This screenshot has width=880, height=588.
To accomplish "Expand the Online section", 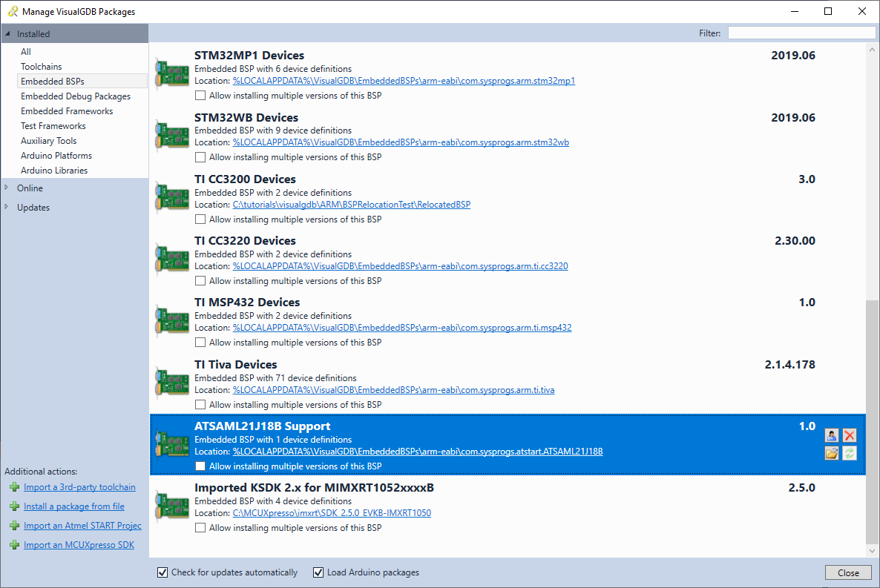I will coord(6,188).
